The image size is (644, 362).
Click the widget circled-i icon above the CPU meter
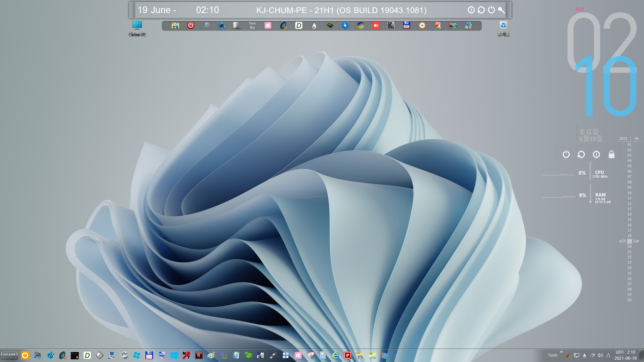coord(596,154)
